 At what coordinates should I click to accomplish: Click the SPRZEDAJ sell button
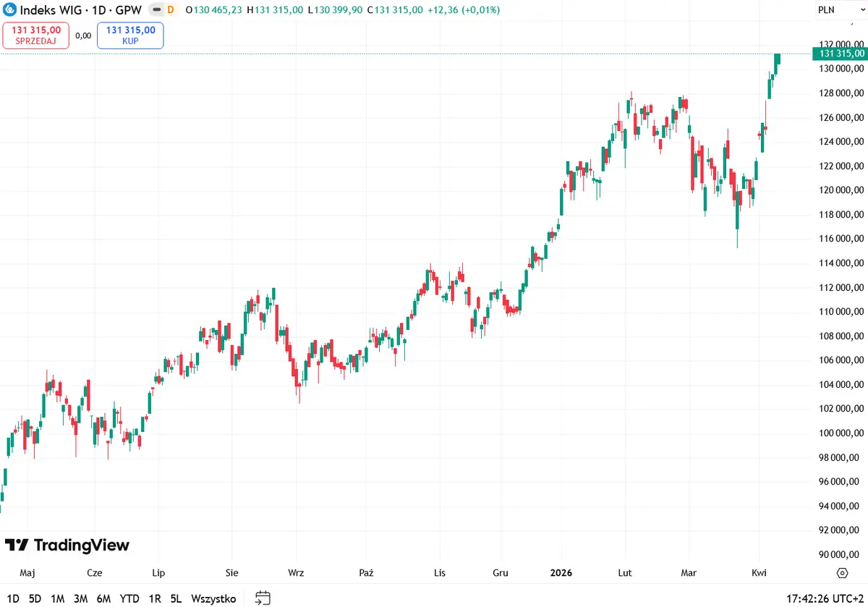(36, 35)
